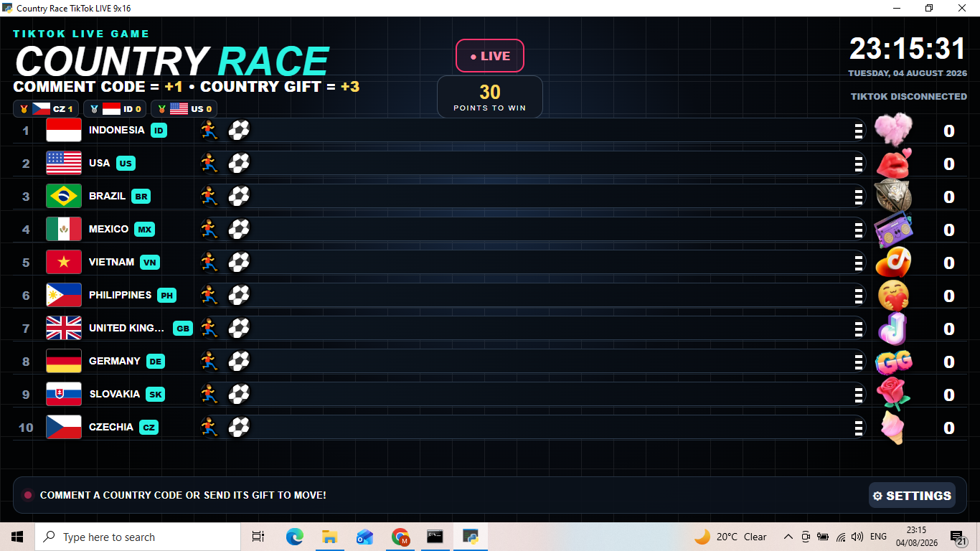Click Czechia's ice cream cone gift
The image size is (980, 551).
tap(893, 428)
